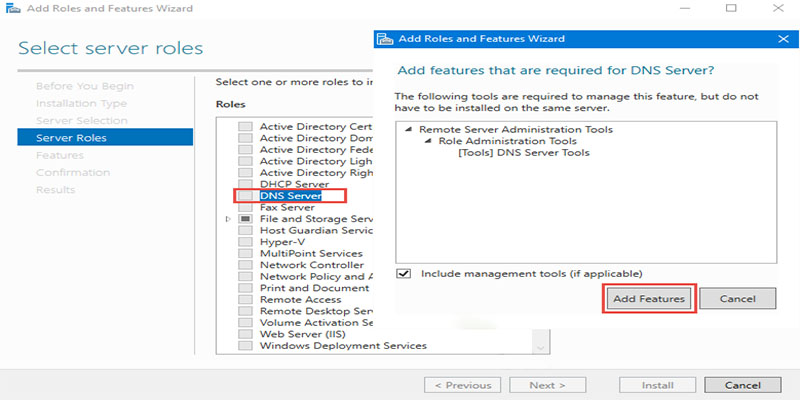Image resolution: width=800 pixels, height=400 pixels.
Task: Select the Remote Access label
Action: pos(300,299)
